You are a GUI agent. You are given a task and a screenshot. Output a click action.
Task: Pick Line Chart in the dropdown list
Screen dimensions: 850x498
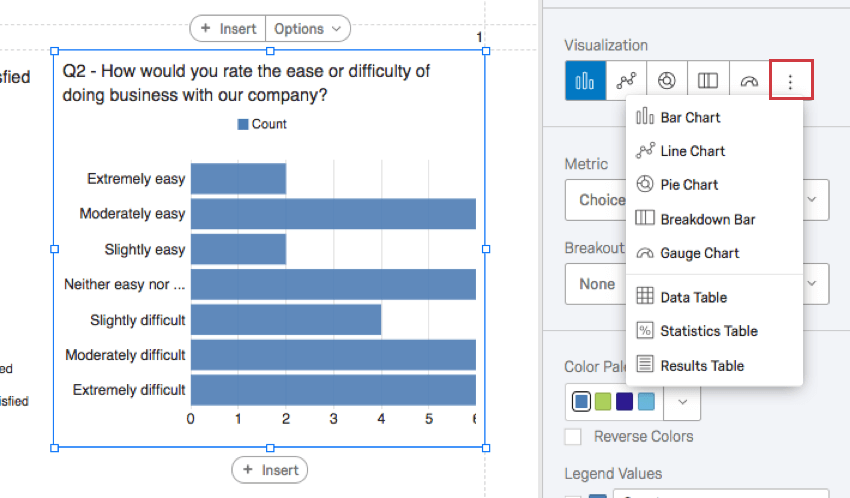(x=692, y=151)
